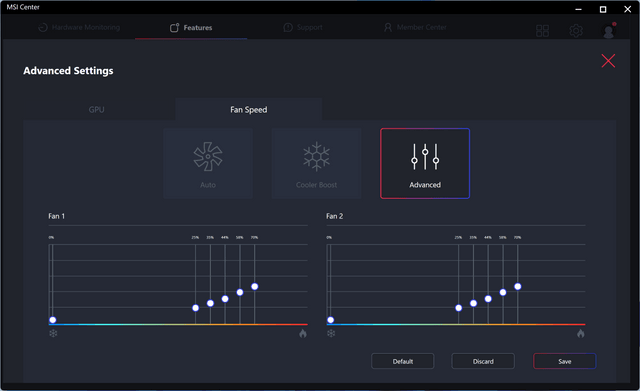Click the Fan 2 label
The image size is (640, 391).
[x=334, y=216]
